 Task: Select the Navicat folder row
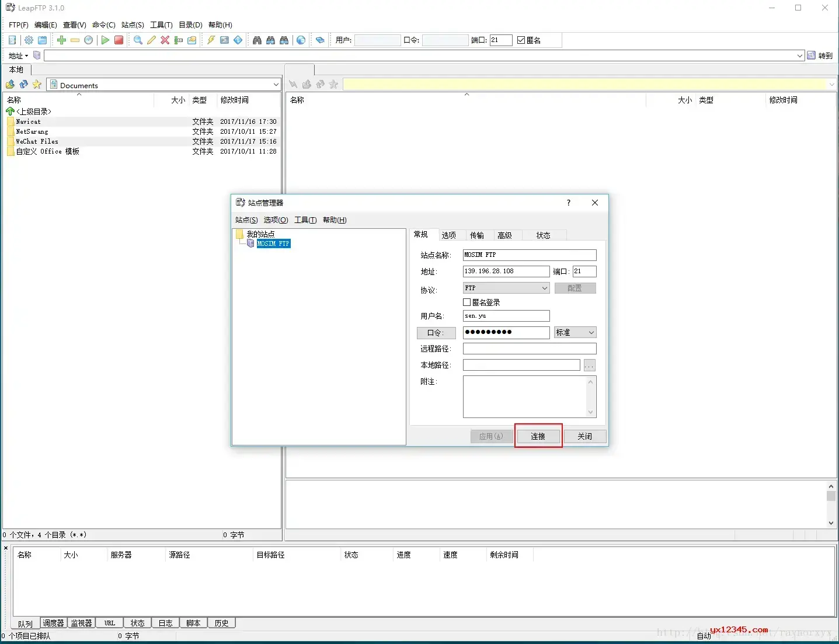click(x=142, y=121)
